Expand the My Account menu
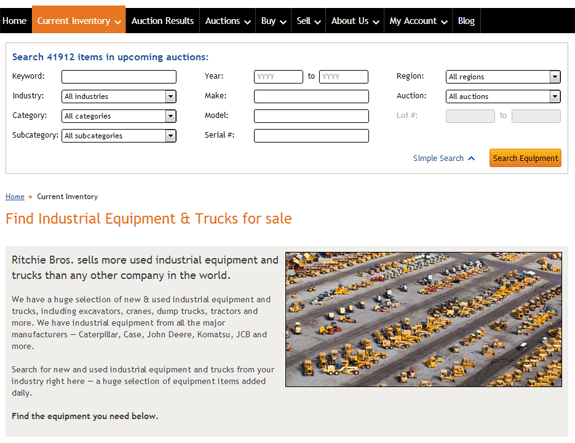 click(418, 21)
